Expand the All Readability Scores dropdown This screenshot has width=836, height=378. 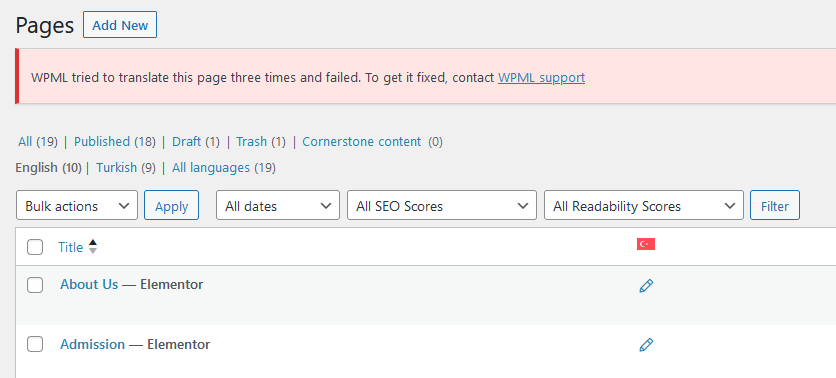(x=644, y=205)
